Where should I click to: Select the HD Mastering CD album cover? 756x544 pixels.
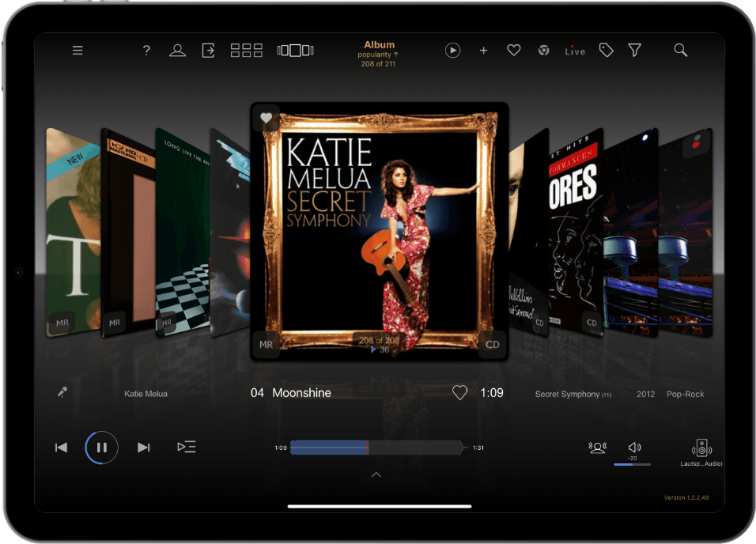point(129,232)
